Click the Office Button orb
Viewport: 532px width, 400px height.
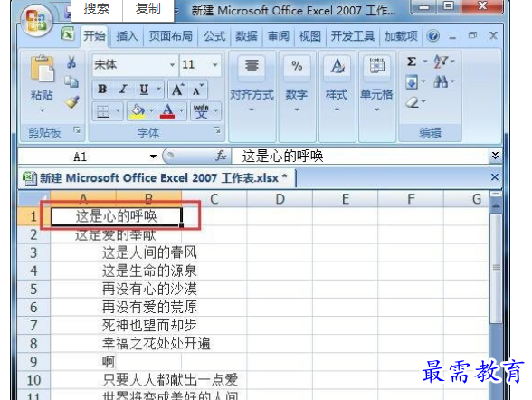36,21
